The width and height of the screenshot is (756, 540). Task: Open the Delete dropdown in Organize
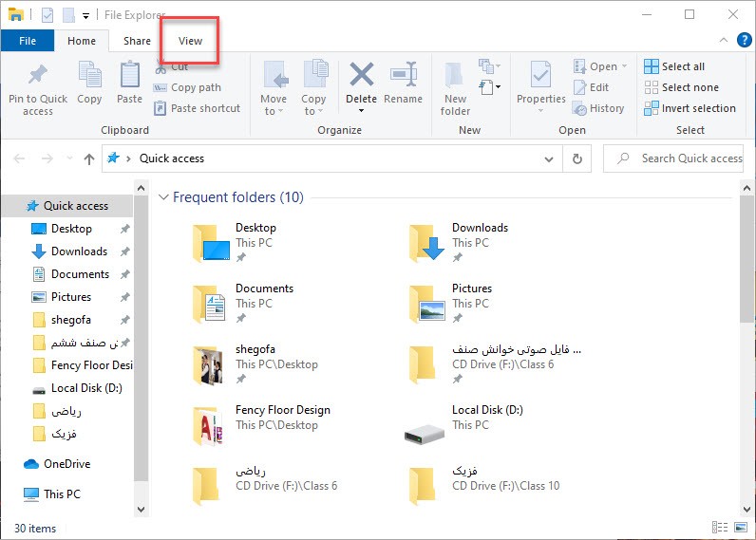361,111
